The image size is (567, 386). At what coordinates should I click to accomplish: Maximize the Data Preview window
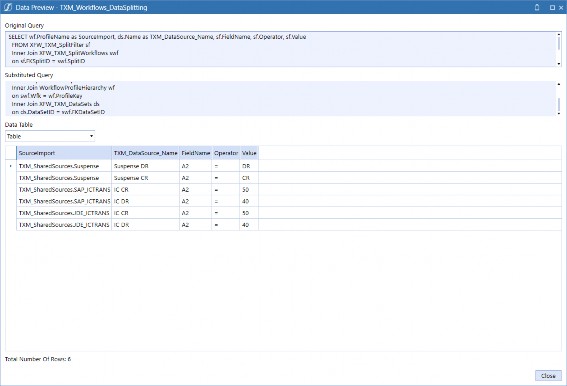(x=552, y=8)
